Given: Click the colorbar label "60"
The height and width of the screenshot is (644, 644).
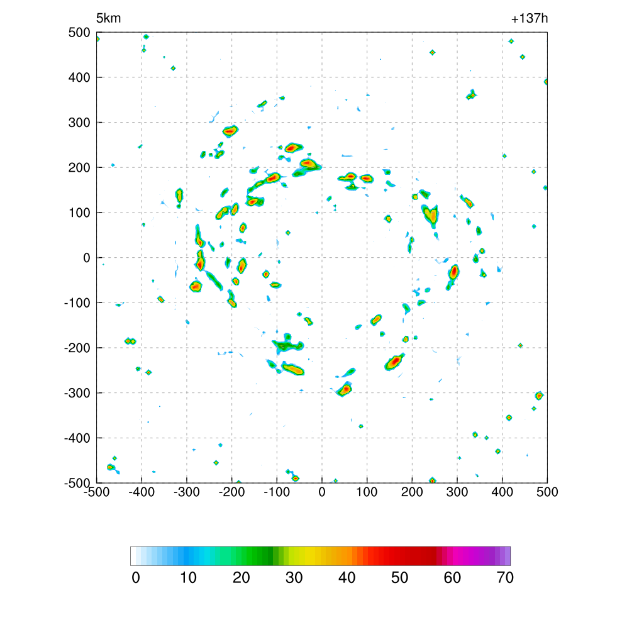Looking at the screenshot, I should (x=452, y=578).
